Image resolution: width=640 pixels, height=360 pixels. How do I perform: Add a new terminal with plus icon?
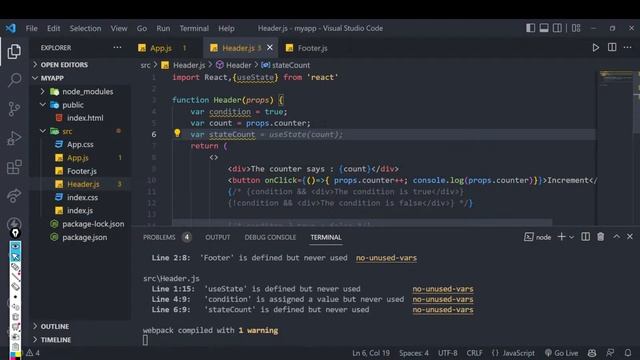tap(562, 237)
